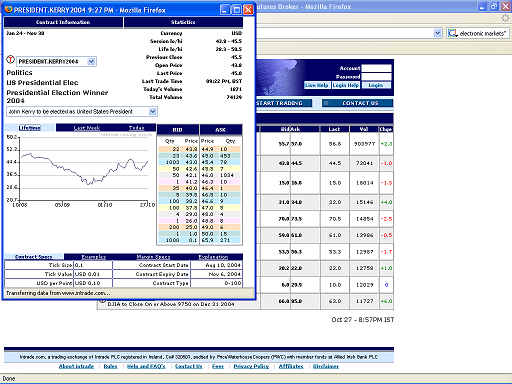The width and height of the screenshot is (512, 384).
Task: Open the Margin Specs tab
Action: click(x=153, y=257)
